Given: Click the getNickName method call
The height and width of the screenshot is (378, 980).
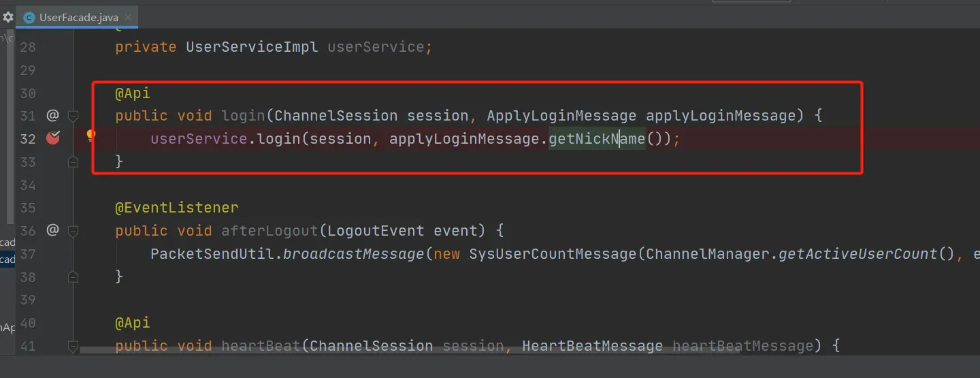Looking at the screenshot, I should (597, 139).
